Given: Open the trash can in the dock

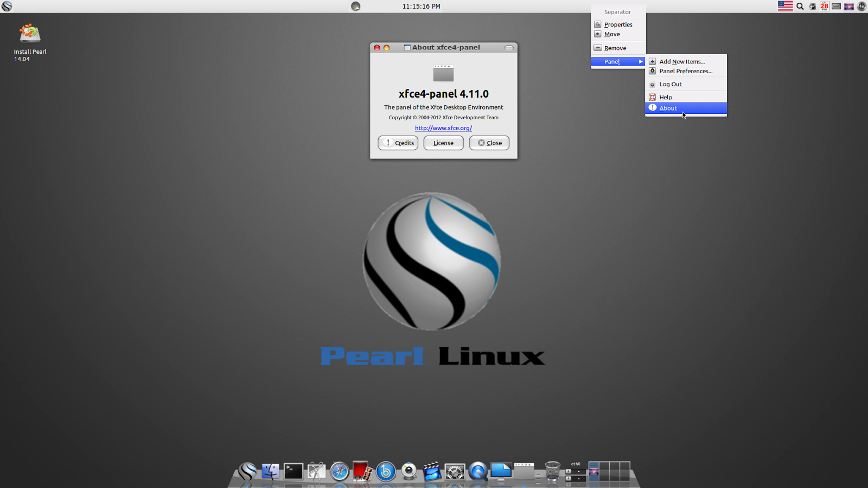Looking at the screenshot, I should (x=552, y=471).
